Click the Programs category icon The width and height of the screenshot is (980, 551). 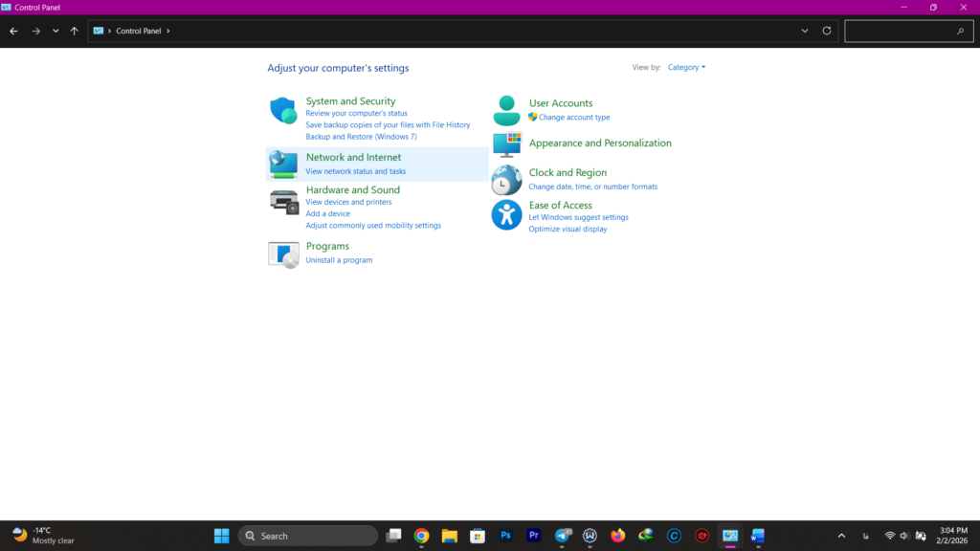[x=283, y=254]
